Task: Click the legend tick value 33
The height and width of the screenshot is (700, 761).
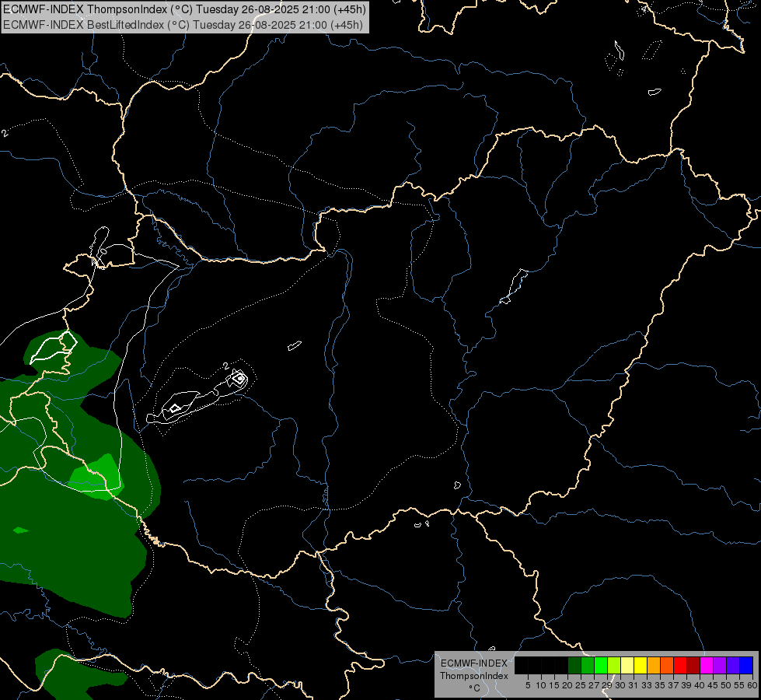Action: click(x=647, y=685)
